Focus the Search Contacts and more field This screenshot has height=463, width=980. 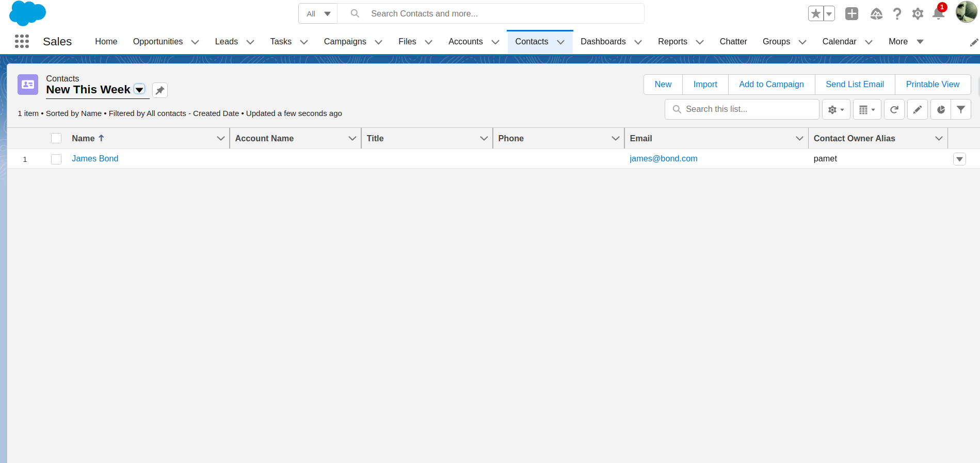click(490, 13)
